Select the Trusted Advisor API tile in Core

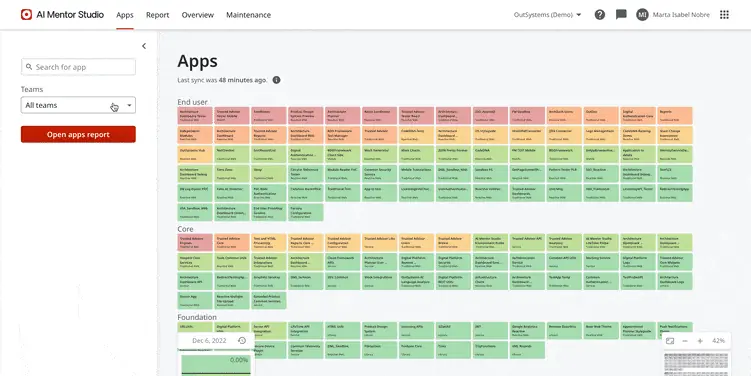pyautogui.click(x=527, y=242)
